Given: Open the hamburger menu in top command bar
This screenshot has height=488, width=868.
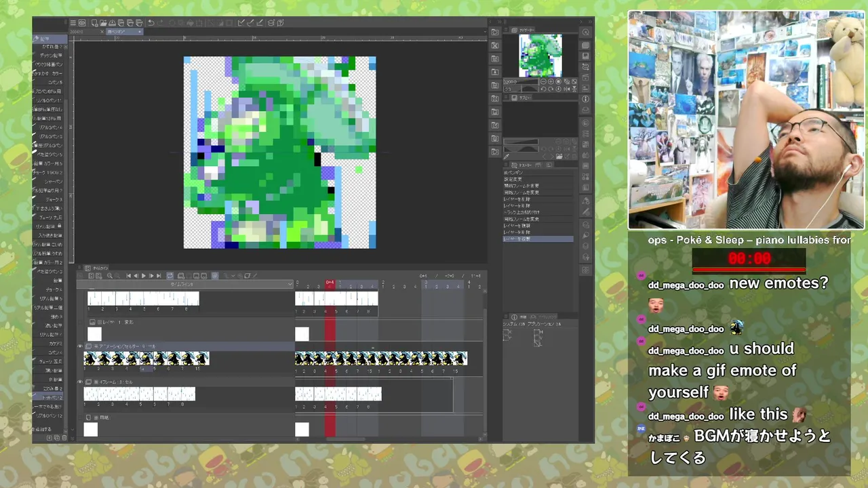Looking at the screenshot, I should pos(73,23).
